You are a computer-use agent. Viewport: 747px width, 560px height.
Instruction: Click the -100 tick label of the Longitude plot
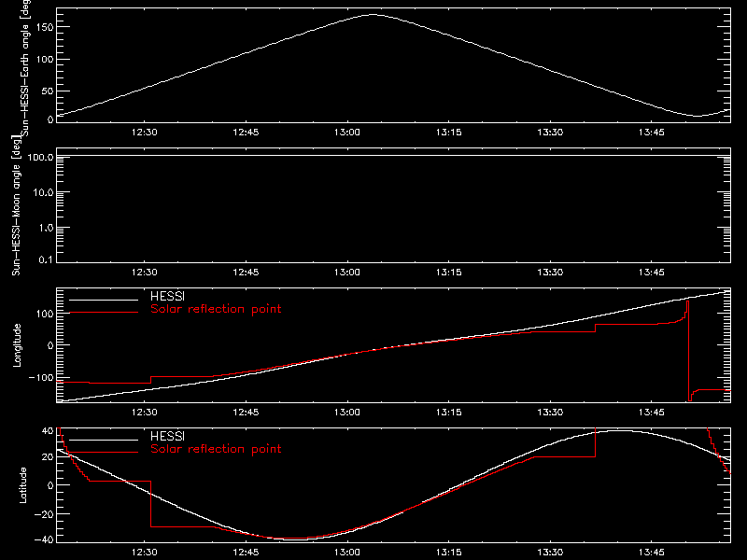(41, 377)
